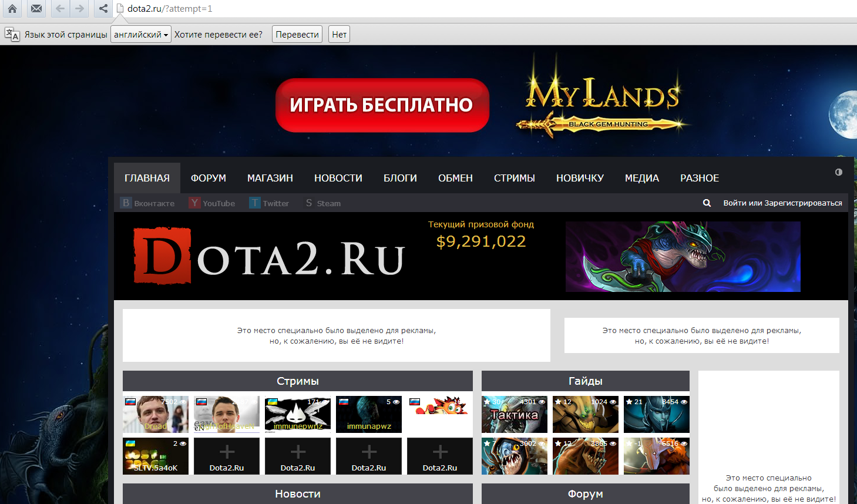The image size is (857, 504).
Task: Click Войти или Зарегистрироваться link
Action: tap(782, 203)
